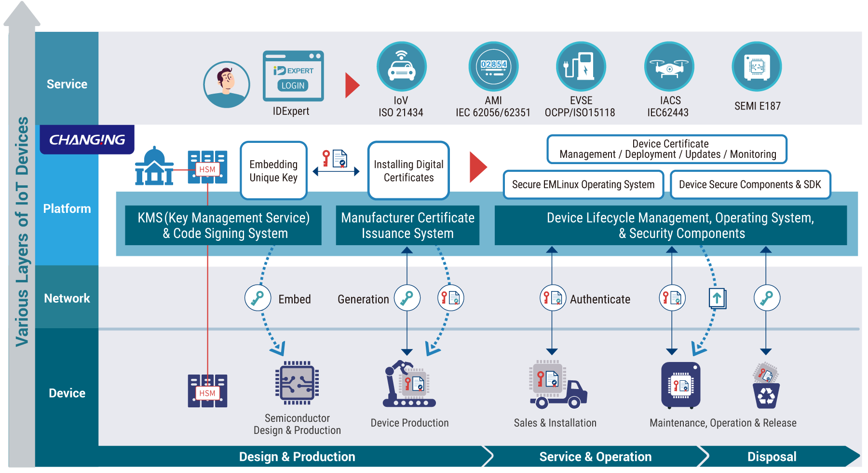Select the Device Production robot arm icon
This screenshot has height=473, width=868.
point(409,384)
